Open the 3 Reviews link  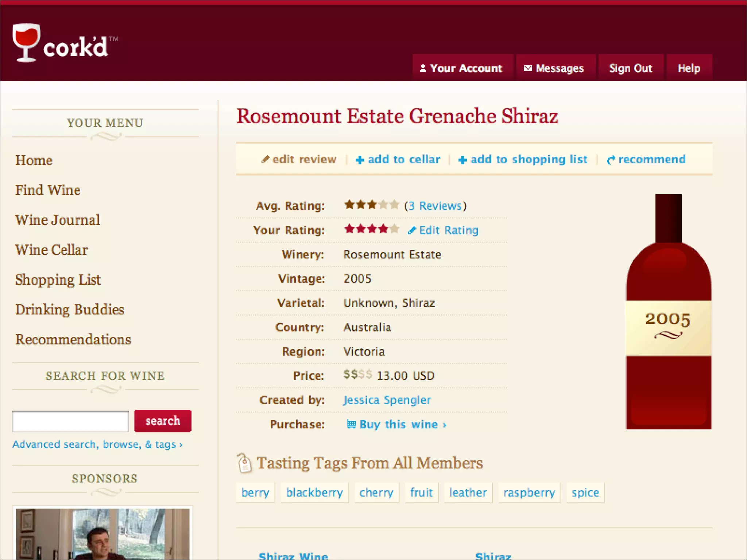coord(435,206)
